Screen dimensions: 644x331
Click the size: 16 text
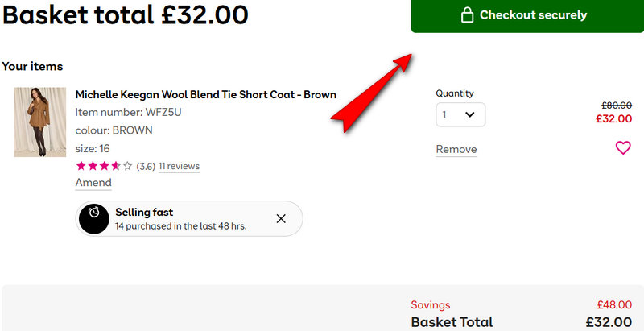click(x=93, y=148)
